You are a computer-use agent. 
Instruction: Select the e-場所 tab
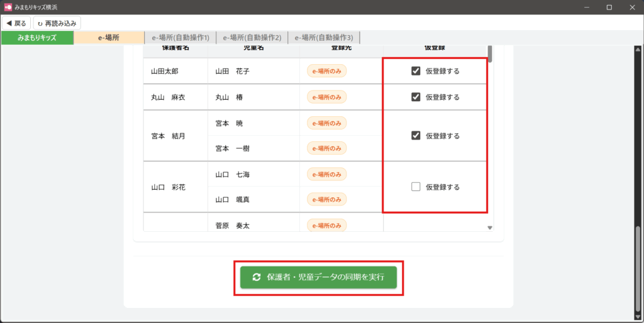point(109,38)
